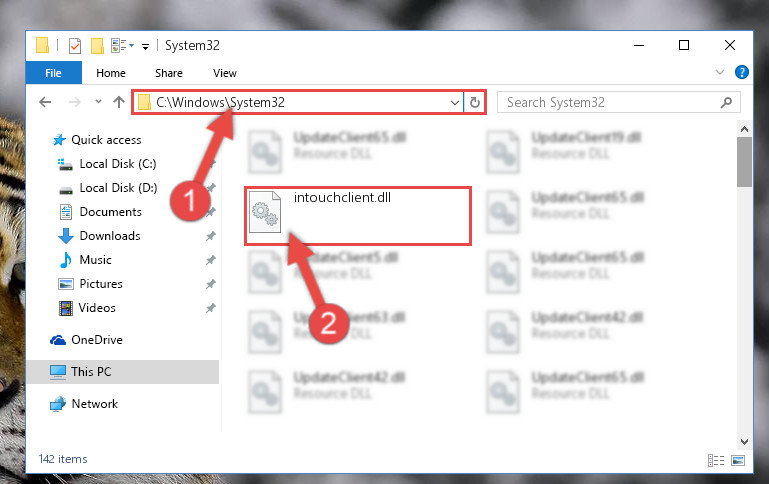
Task: Unpin Downloads using its pin icon
Action: coord(210,236)
